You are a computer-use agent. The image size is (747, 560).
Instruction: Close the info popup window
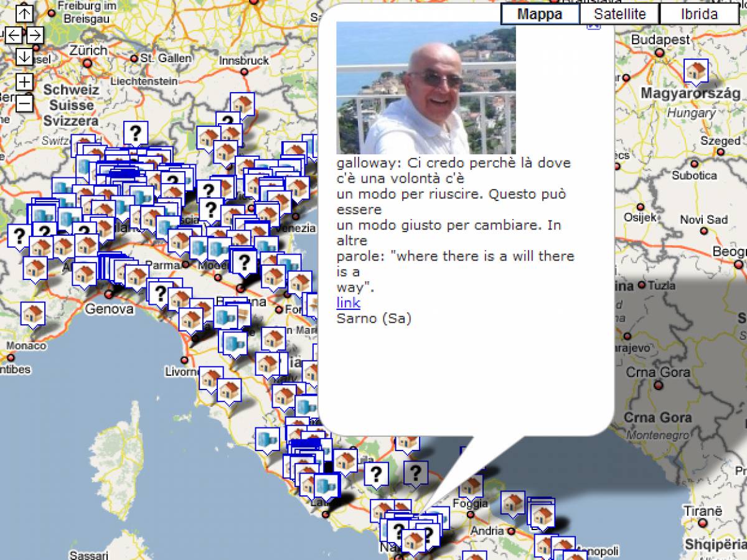tap(593, 26)
